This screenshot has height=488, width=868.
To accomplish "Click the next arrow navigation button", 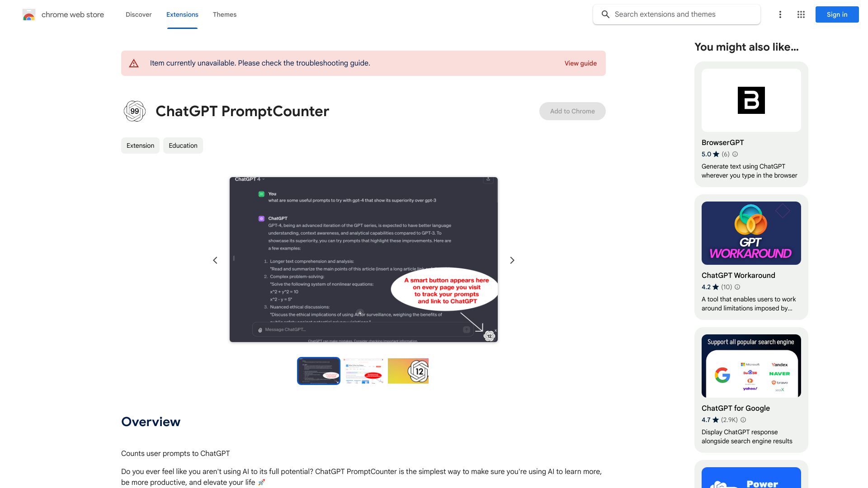I will click(511, 260).
